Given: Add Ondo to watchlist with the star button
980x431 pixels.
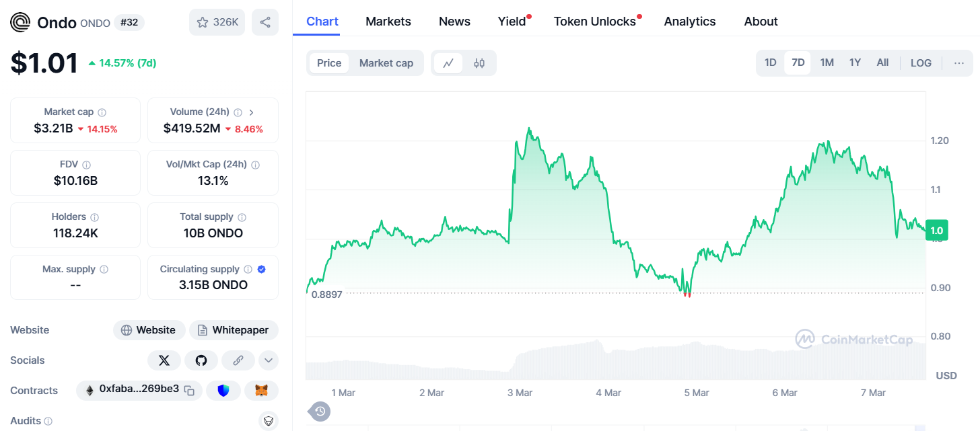Looking at the screenshot, I should (217, 22).
